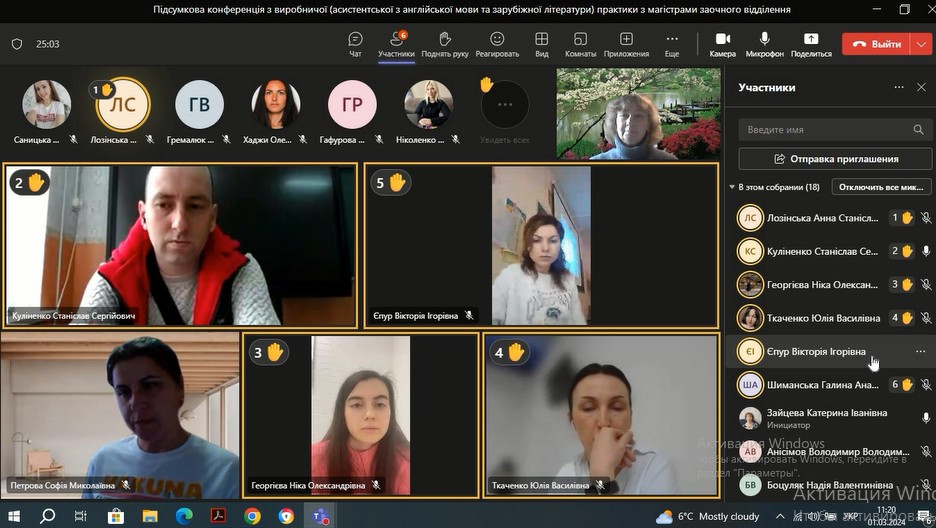Click Поднять руку to raise hand
Screen dimensions: 936x528
[445, 44]
